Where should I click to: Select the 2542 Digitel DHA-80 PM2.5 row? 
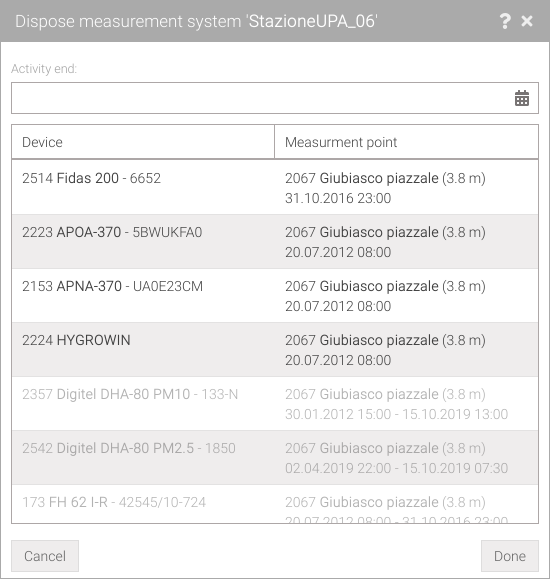pos(275,457)
